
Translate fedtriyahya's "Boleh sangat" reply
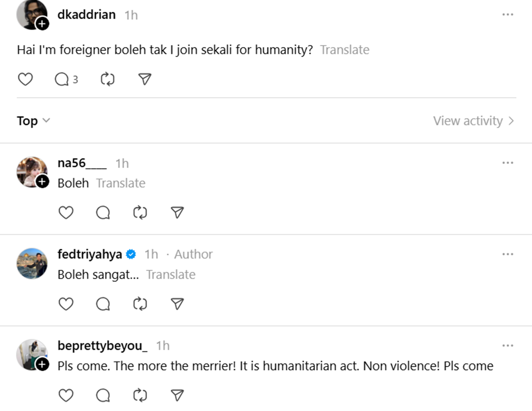tap(171, 274)
